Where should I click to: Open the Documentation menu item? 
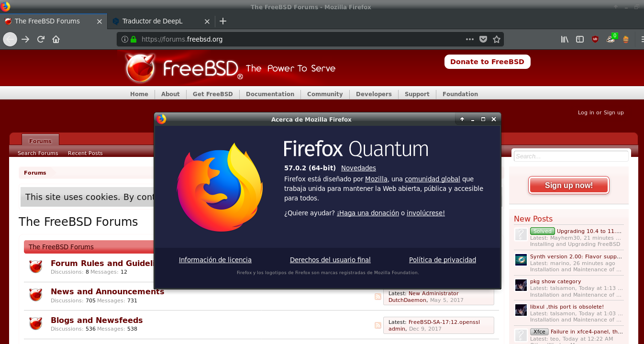click(x=270, y=94)
